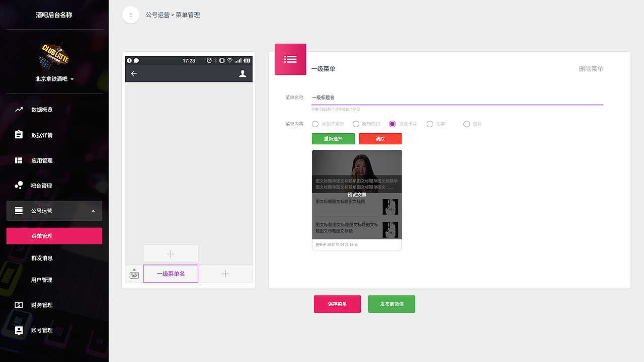644x362 pixels.
Task: Select the 一级菜单名 menu tab in phone
Action: (171, 274)
